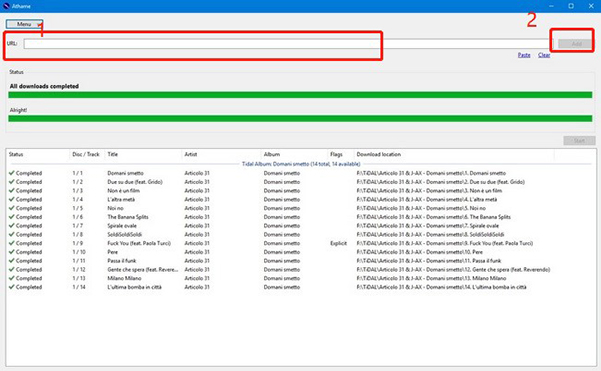Click the green check icon for track 1 / 8
This screenshot has width=601, height=371.
[11, 234]
